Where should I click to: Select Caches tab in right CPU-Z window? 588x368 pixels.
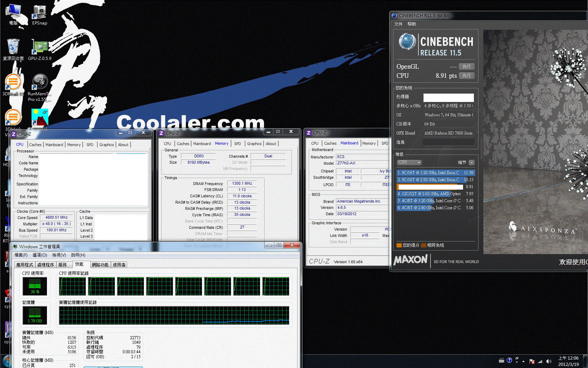coord(330,143)
